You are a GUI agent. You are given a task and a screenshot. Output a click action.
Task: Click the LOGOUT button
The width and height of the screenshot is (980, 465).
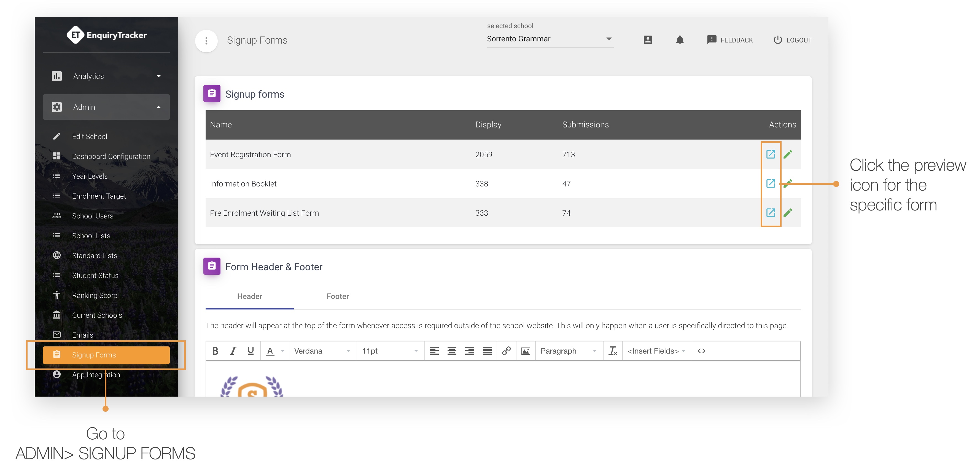792,40
